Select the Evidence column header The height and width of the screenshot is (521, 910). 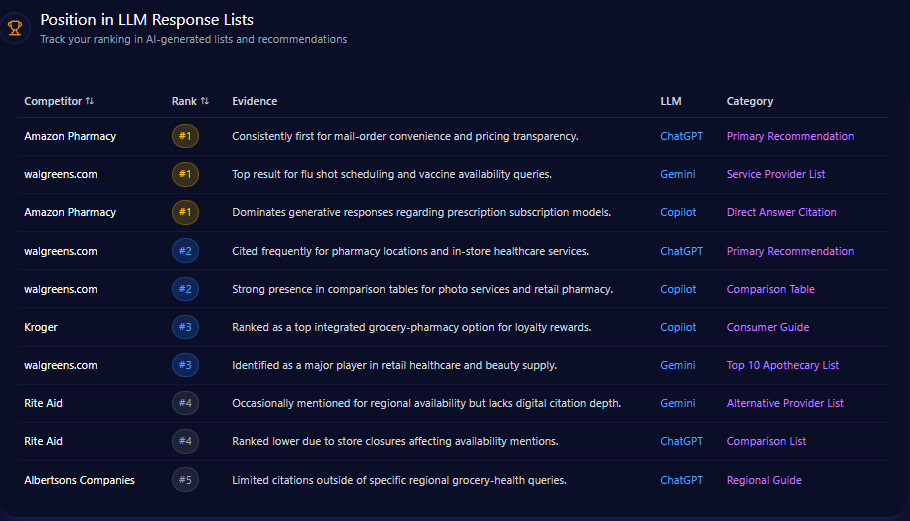point(254,101)
